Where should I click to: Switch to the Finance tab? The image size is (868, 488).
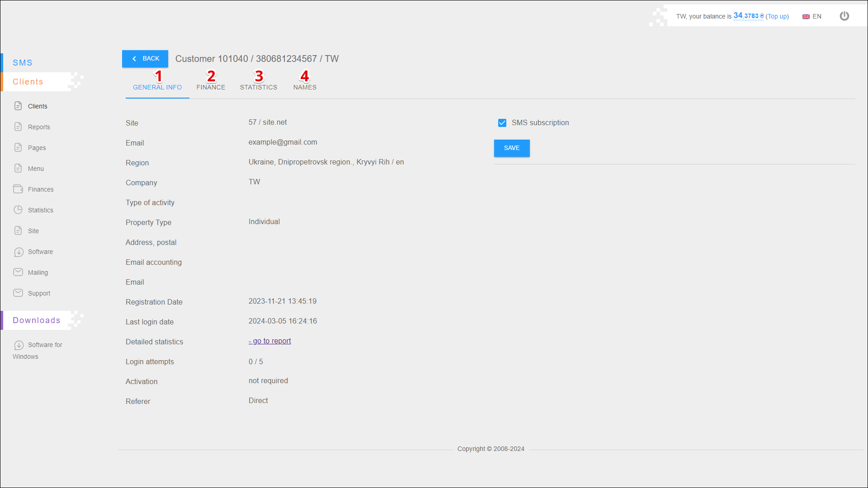pyautogui.click(x=211, y=87)
